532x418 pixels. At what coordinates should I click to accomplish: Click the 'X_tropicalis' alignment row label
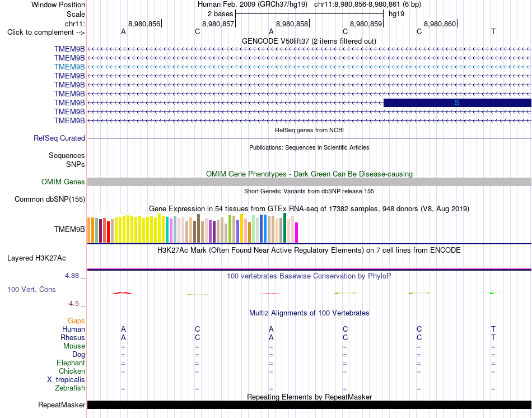click(x=66, y=380)
